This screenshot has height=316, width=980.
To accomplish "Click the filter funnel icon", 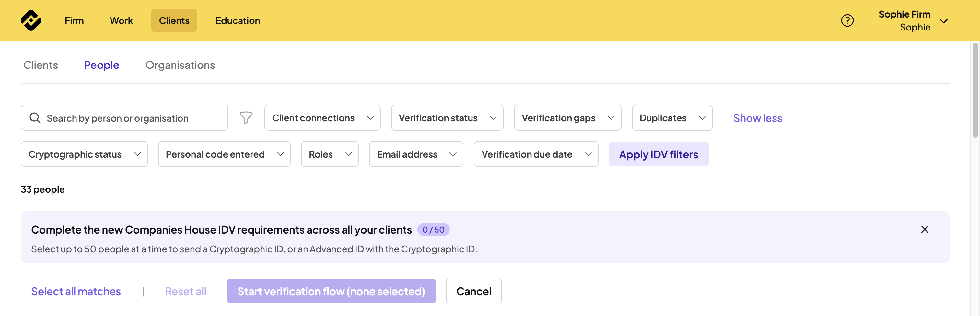I will (x=246, y=118).
